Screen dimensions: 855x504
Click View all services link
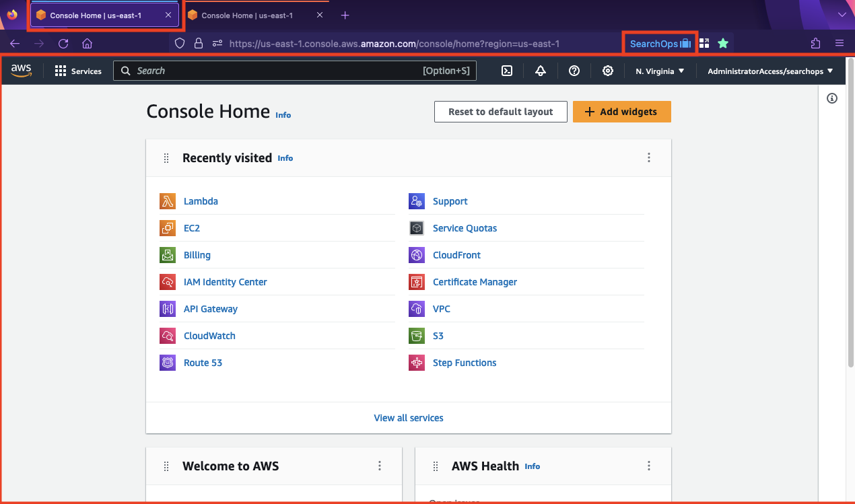(x=409, y=418)
